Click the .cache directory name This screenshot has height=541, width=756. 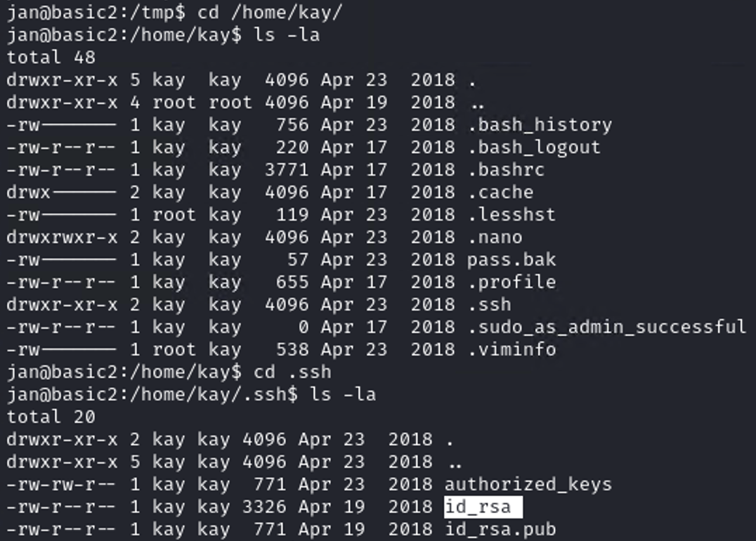(500, 192)
